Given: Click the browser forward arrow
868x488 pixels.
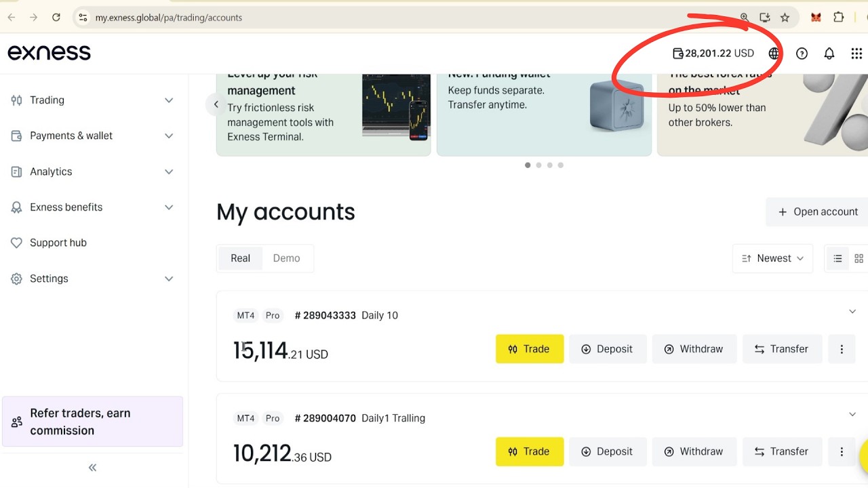Looking at the screenshot, I should click(x=33, y=18).
